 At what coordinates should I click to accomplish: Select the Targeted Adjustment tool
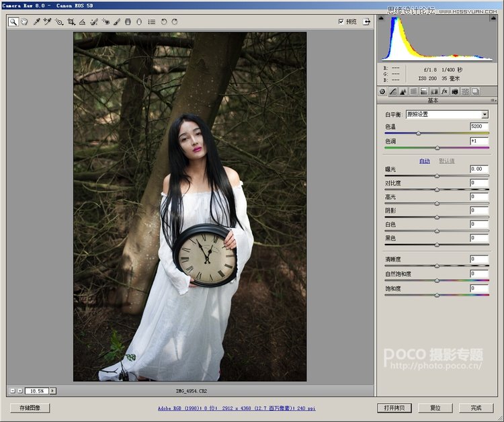click(x=59, y=22)
